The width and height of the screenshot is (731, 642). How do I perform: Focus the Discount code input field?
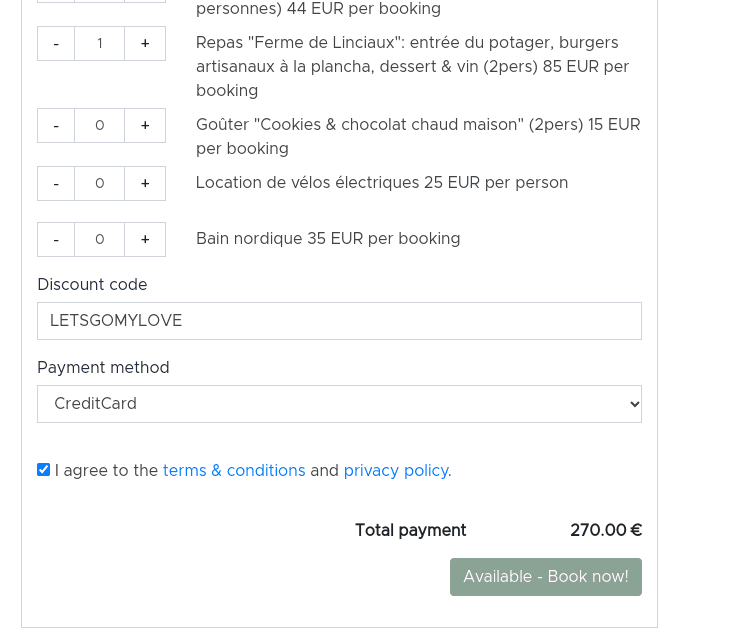point(339,321)
